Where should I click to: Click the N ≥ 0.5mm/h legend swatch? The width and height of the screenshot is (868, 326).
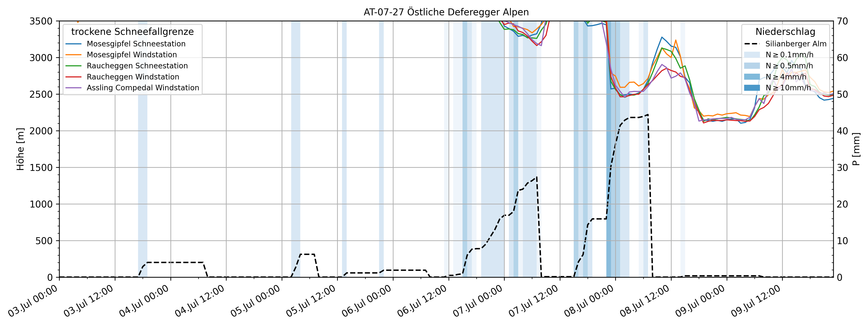(x=752, y=66)
